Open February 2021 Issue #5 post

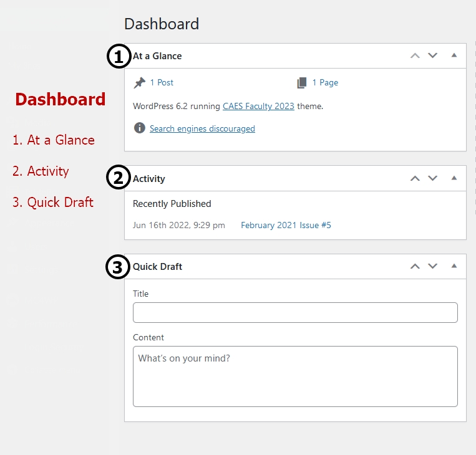[x=286, y=225]
